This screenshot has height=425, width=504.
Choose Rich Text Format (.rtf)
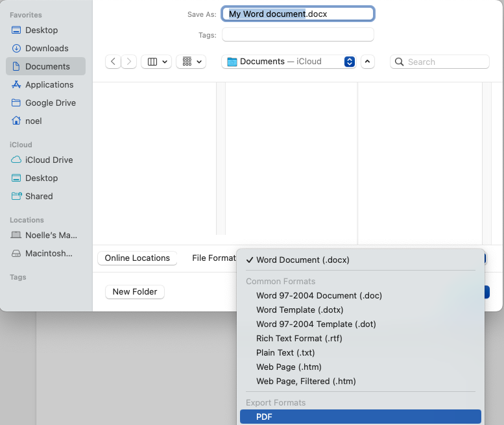[361, 338]
